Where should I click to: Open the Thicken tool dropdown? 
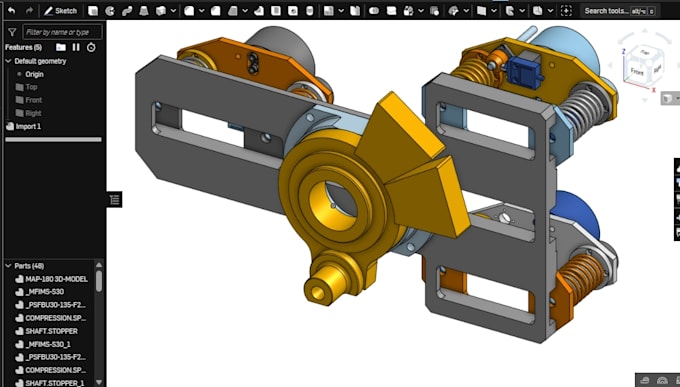[x=173, y=11]
